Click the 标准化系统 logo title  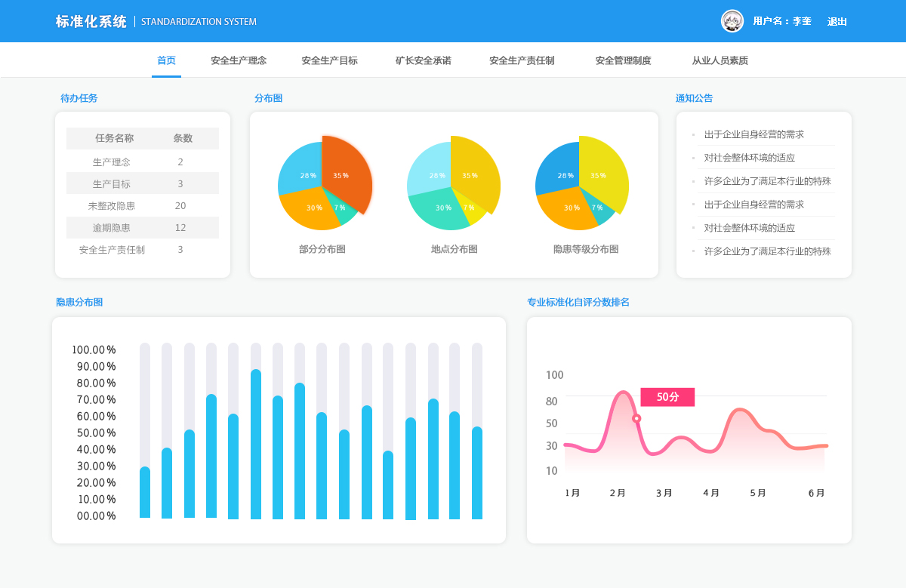pos(91,22)
